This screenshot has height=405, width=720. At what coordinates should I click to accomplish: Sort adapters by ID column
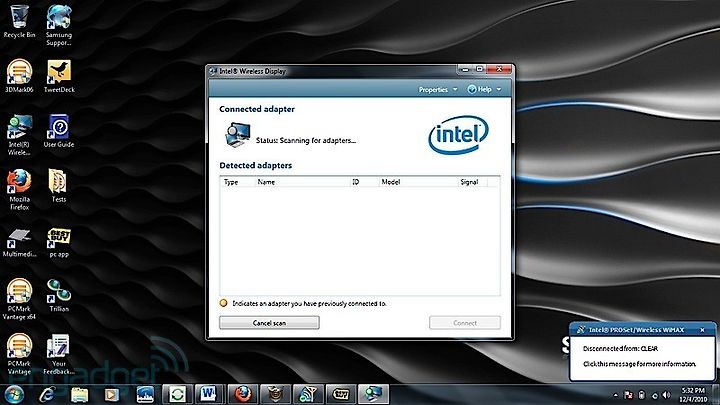coord(364,182)
